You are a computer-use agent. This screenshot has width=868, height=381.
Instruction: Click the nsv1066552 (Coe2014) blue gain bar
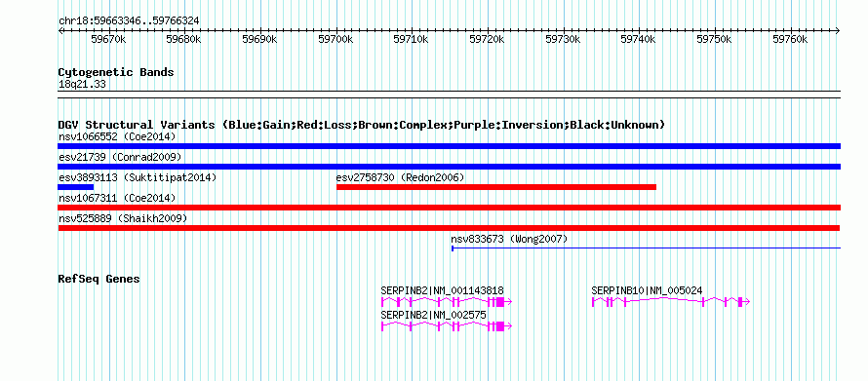tap(449, 146)
